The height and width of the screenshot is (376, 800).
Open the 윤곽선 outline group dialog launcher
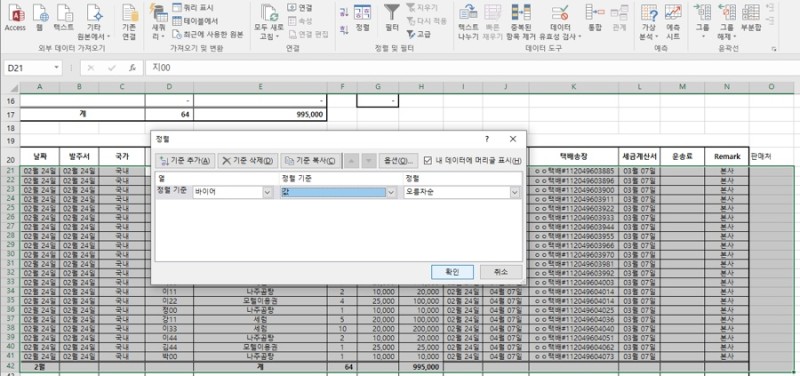click(774, 49)
